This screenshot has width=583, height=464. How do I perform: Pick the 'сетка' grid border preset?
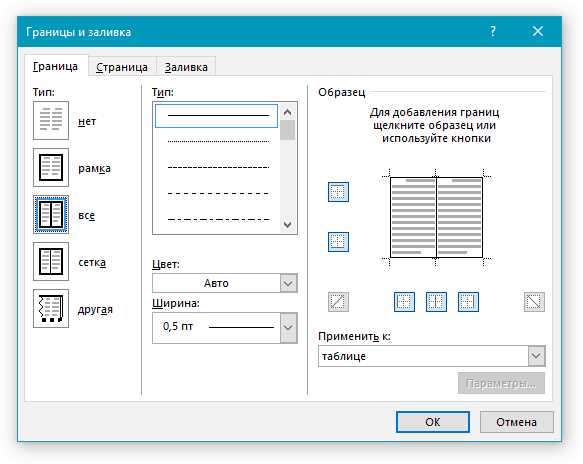(x=51, y=261)
